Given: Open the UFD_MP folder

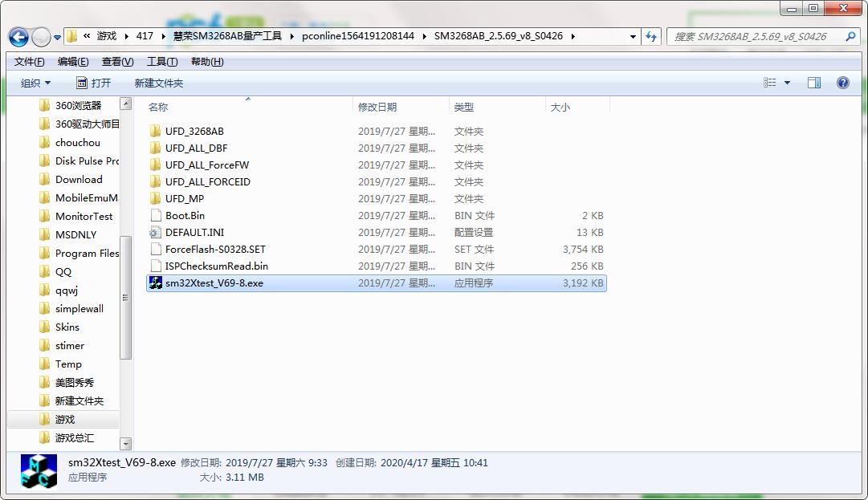Looking at the screenshot, I should pos(181,198).
